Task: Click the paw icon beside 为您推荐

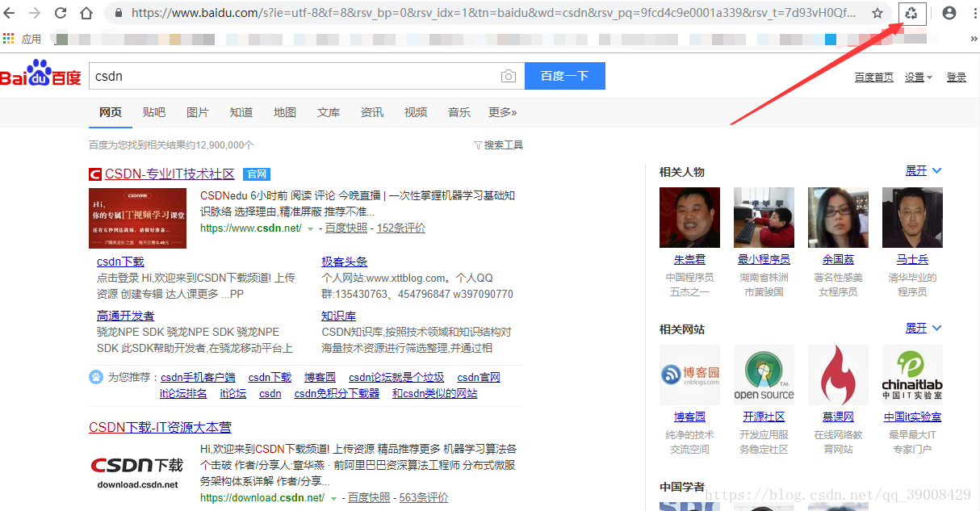Action: 96,377
